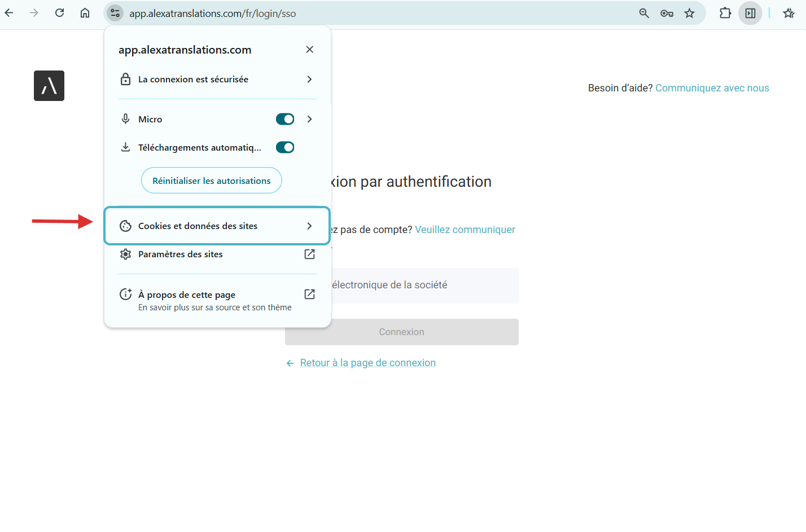
Task: Open the zoom magnifier icon in address bar
Action: [643, 13]
